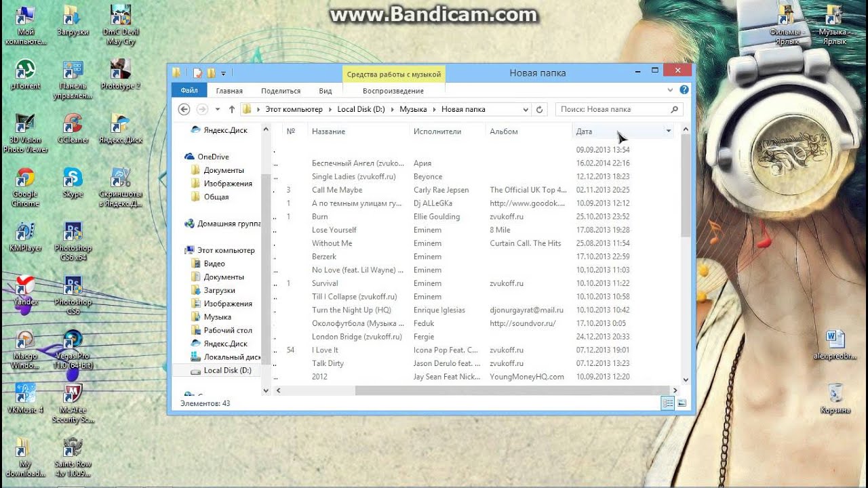Open the µTorrent desktop shortcut
The width and height of the screenshot is (868, 488).
tap(26, 75)
